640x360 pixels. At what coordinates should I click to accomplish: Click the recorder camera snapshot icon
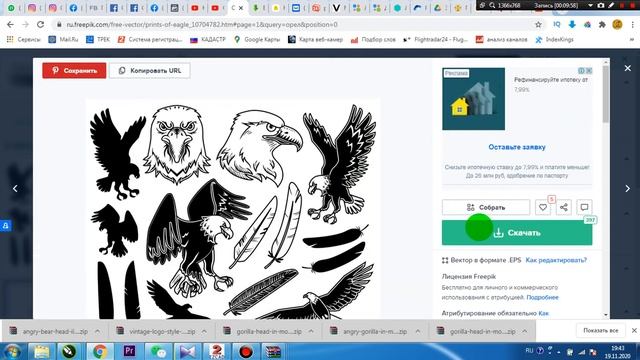[x=600, y=5]
